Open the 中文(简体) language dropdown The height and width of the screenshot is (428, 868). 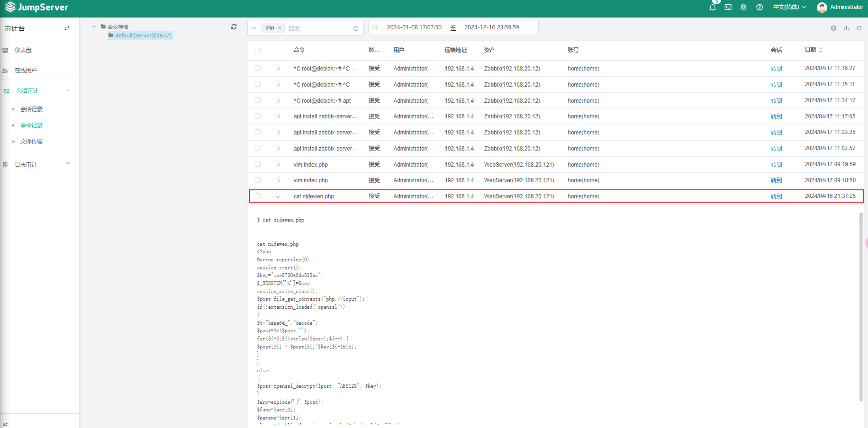pos(789,7)
